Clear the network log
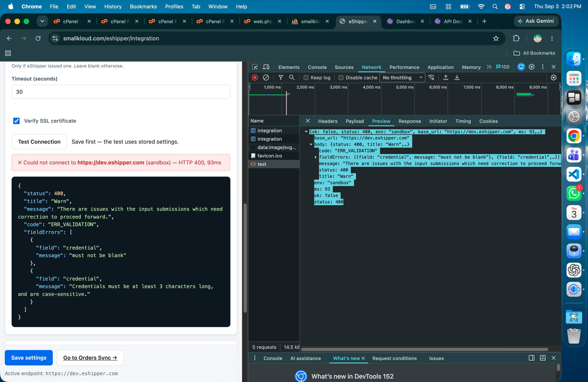Image resolution: width=588 pixels, height=382 pixels. (266, 78)
